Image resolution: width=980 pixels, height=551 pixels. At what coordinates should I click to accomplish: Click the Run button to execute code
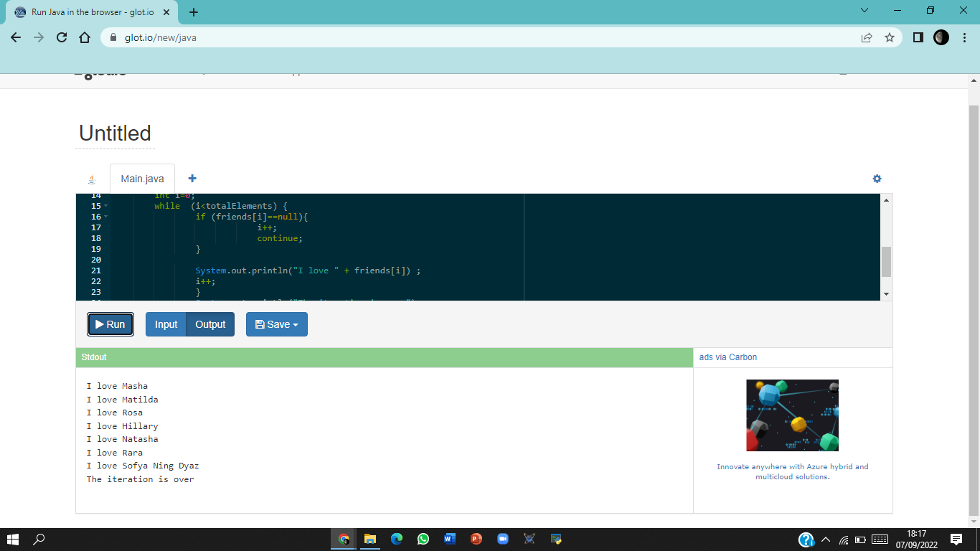110,324
